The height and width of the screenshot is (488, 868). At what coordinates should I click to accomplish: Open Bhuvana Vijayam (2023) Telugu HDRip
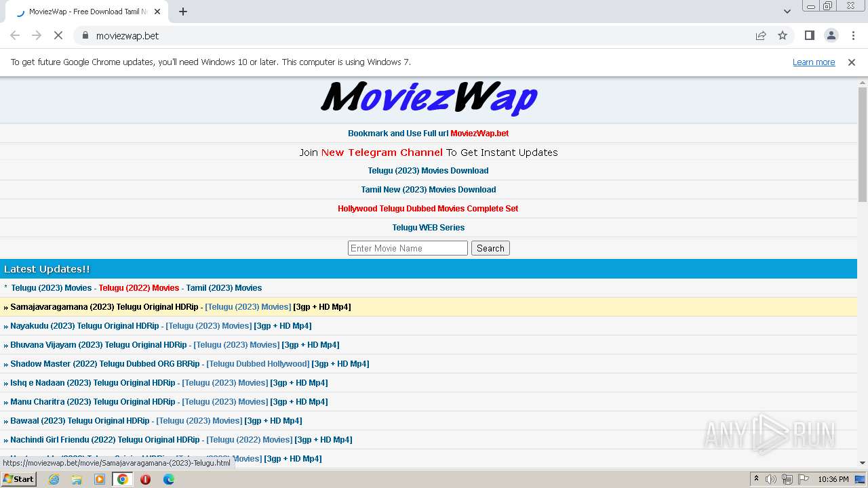(98, 345)
